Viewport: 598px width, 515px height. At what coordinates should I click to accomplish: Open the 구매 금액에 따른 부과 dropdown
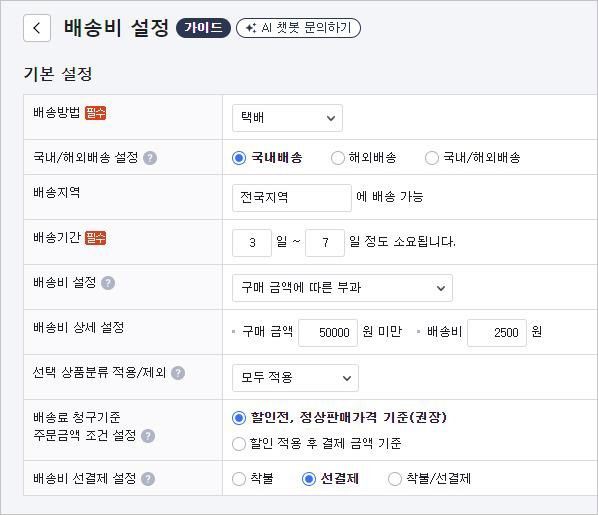point(342,288)
